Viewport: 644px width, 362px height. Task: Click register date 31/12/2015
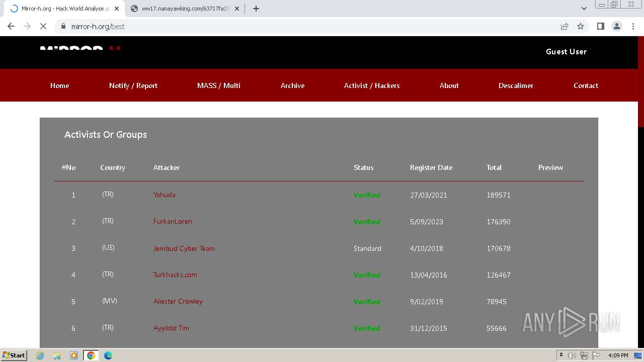[x=429, y=328]
